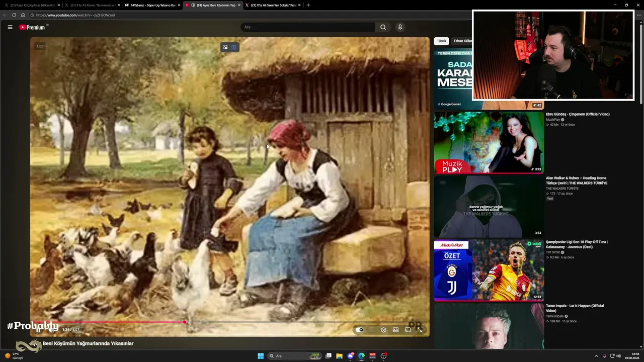Viewport: 644px width, 362px height.
Task: Open the taskbar volume control
Action: pyautogui.click(x=618, y=356)
